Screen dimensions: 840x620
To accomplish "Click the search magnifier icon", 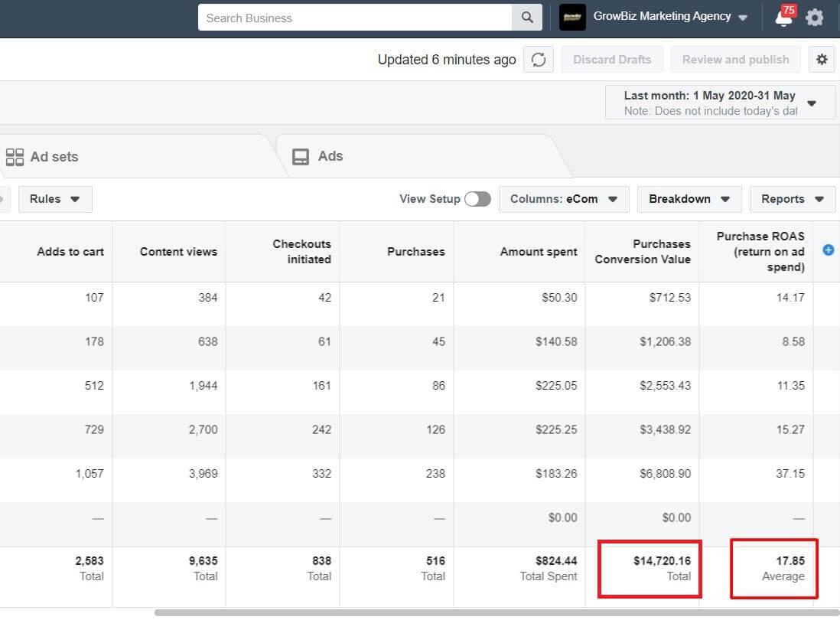I will [527, 18].
